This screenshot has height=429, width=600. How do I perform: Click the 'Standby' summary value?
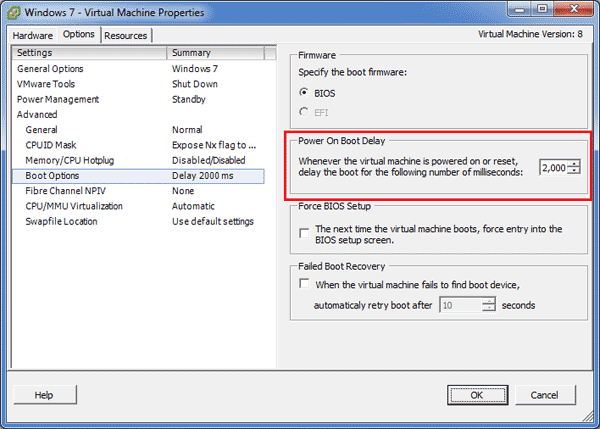point(189,100)
